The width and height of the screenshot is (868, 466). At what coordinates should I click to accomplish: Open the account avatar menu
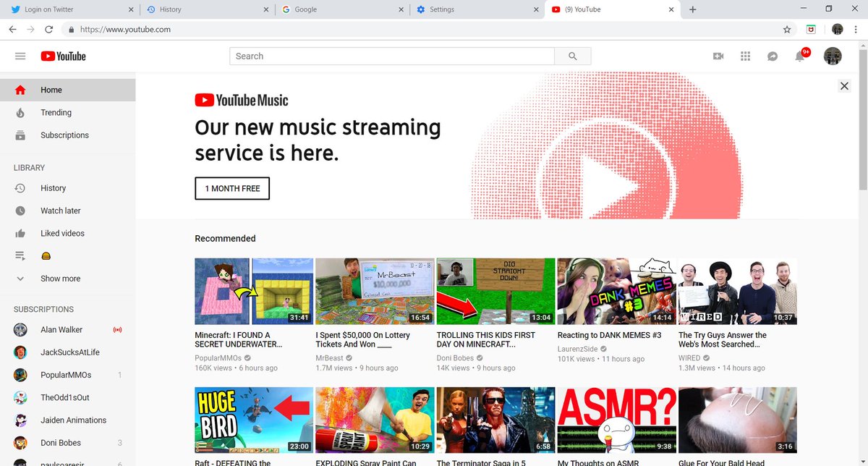(x=833, y=56)
